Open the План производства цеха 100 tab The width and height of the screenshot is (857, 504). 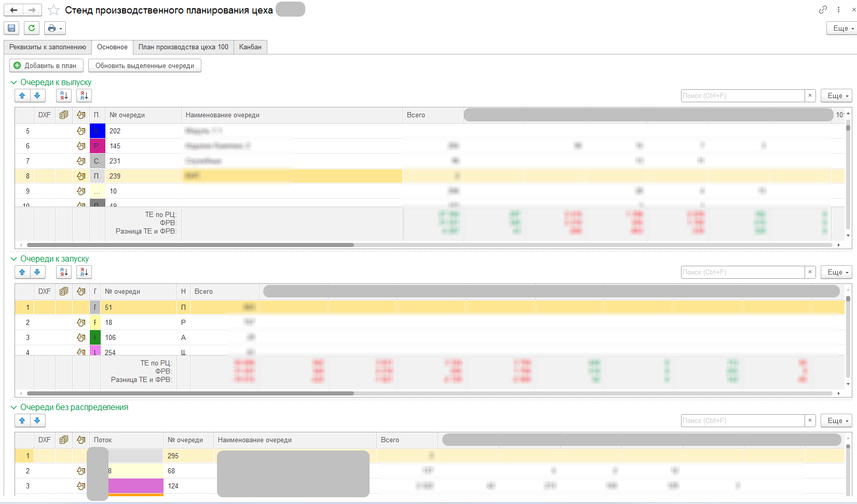coord(183,47)
